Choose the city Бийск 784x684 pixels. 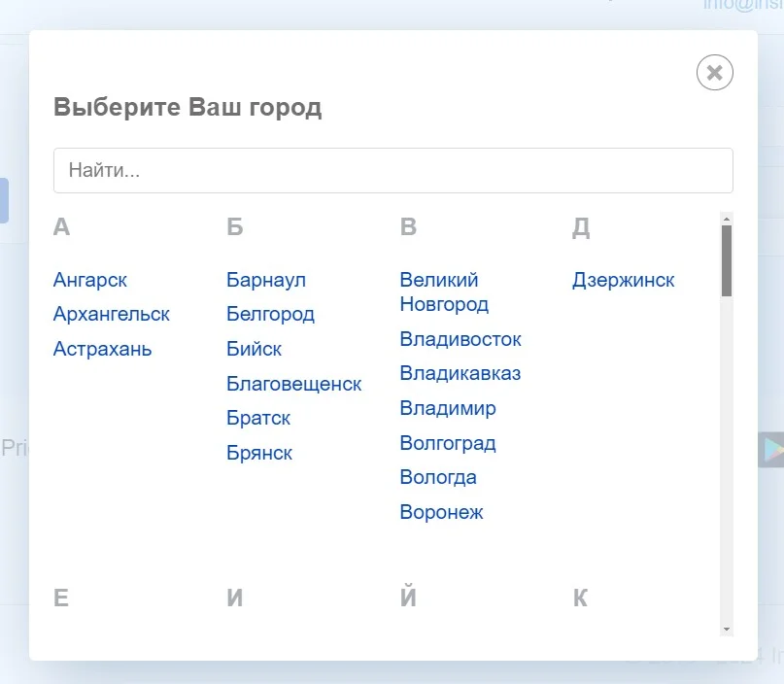255,349
